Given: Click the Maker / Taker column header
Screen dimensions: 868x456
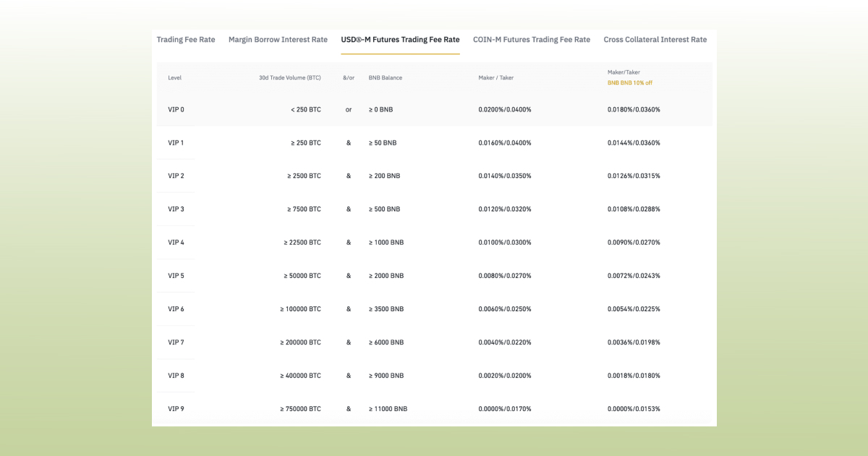Looking at the screenshot, I should tap(496, 77).
